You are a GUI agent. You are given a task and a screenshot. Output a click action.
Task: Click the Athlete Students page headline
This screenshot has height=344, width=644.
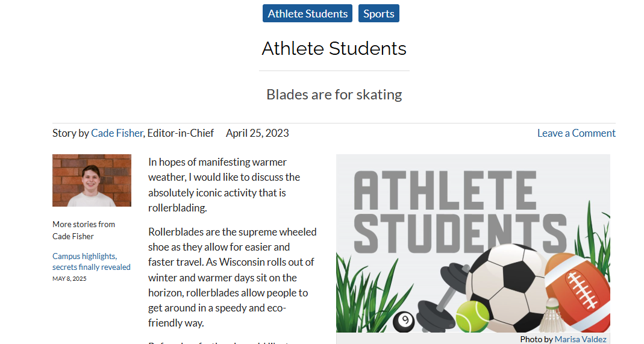tap(334, 48)
